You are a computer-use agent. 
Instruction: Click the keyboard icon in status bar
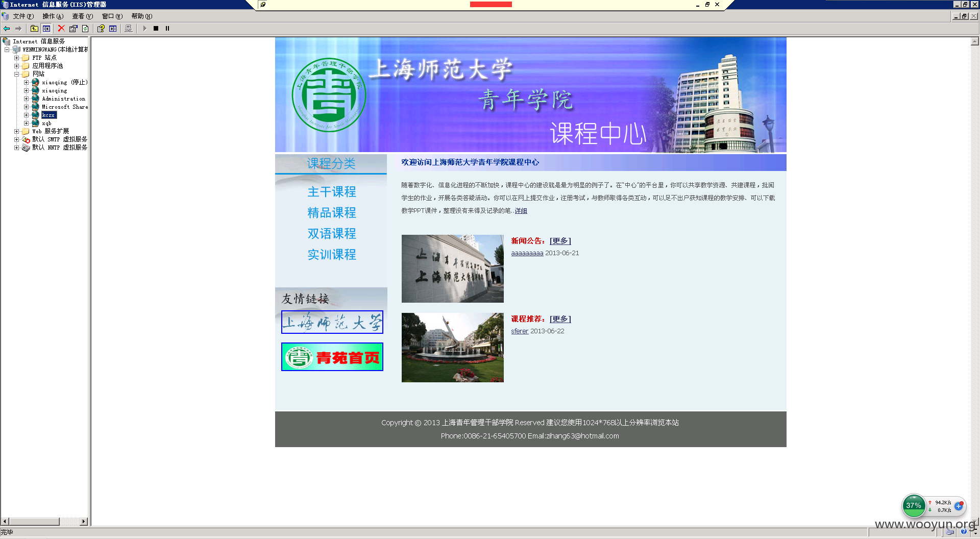(950, 532)
